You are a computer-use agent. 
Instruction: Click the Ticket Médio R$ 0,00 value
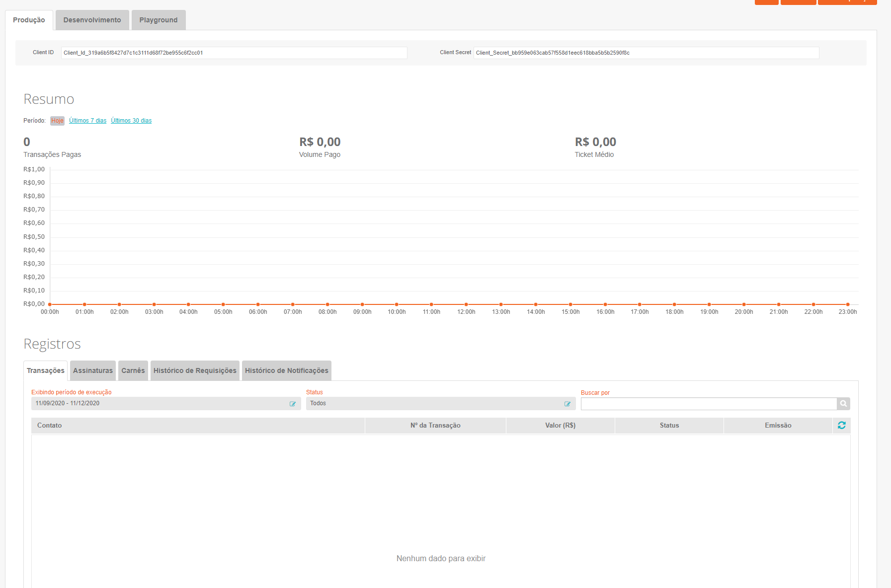coord(595,142)
